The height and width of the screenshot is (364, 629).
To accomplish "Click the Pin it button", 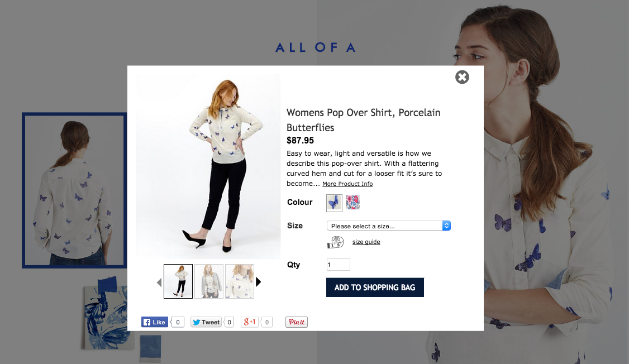I will 297,322.
